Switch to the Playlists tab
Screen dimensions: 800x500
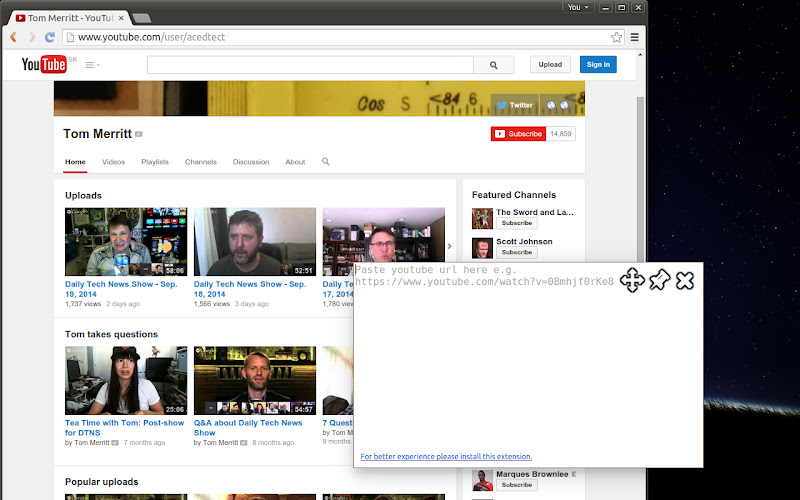tap(155, 162)
